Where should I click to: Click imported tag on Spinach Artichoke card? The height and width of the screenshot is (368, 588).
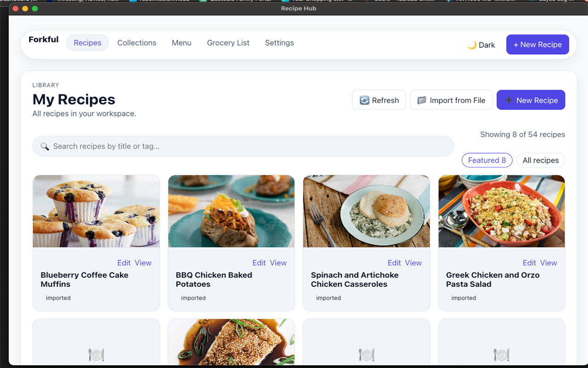pos(328,298)
